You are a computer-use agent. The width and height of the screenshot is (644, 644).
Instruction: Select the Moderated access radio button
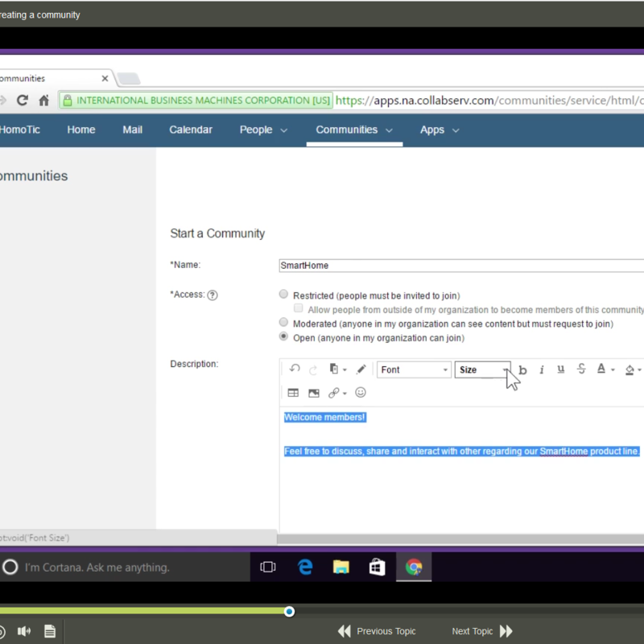point(283,322)
